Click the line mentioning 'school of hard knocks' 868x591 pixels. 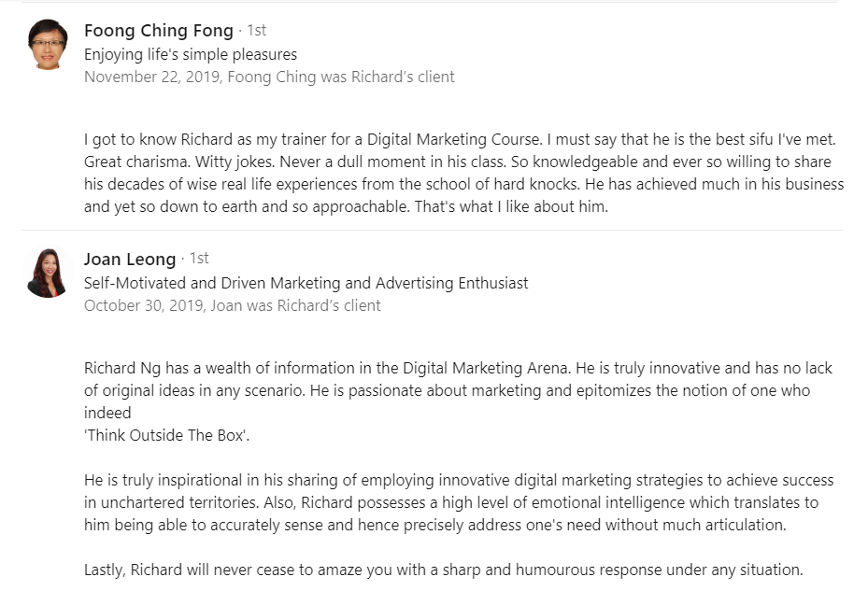point(463,184)
